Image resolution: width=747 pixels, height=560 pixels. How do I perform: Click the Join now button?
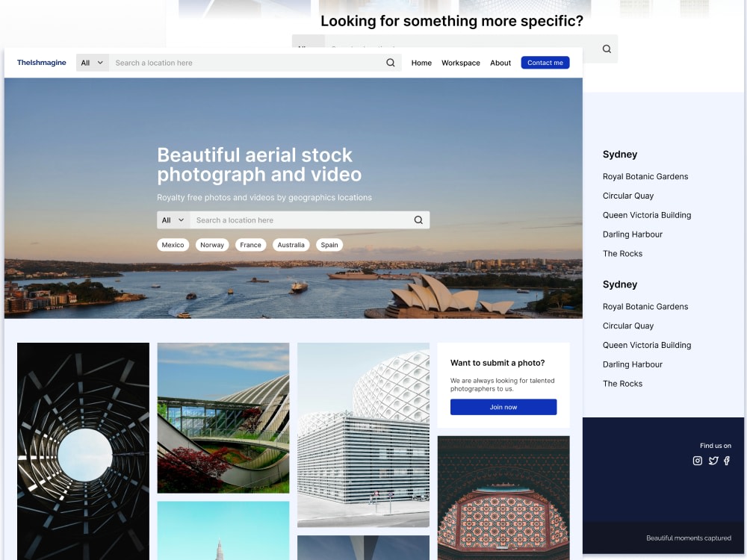[x=503, y=407]
